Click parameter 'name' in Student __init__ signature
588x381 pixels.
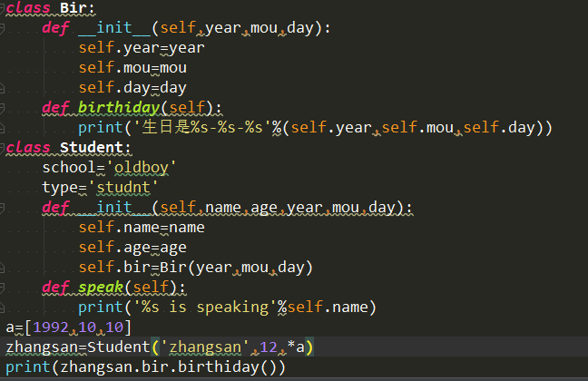point(223,208)
